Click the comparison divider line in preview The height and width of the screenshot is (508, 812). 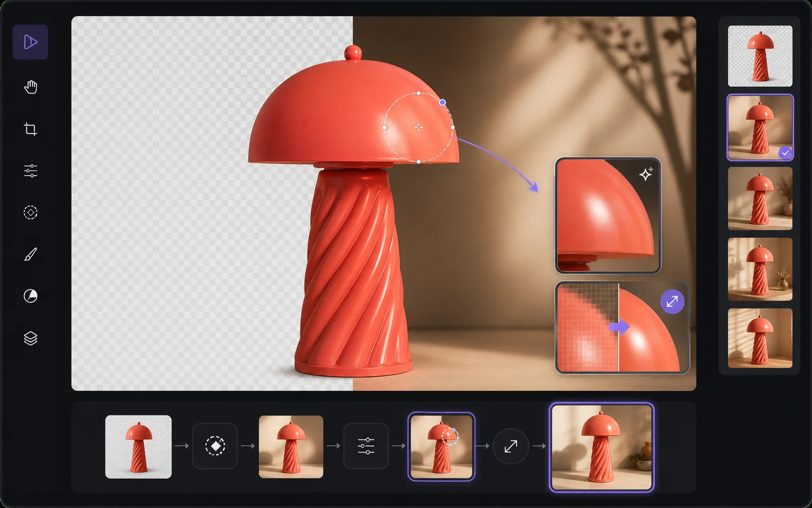click(x=619, y=328)
